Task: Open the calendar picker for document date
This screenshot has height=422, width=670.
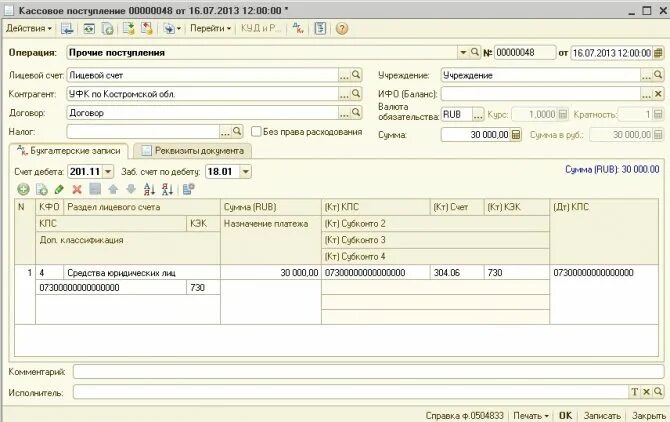Action: [x=658, y=53]
